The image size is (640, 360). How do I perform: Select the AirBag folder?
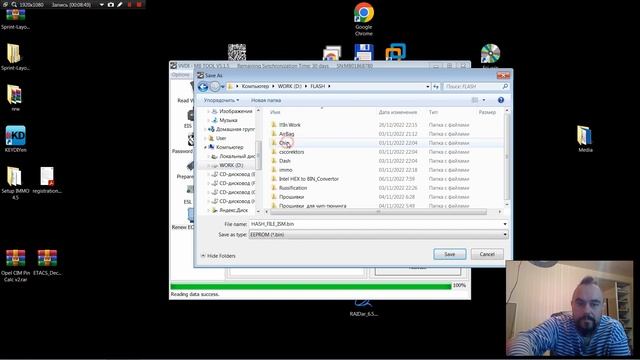click(x=287, y=134)
